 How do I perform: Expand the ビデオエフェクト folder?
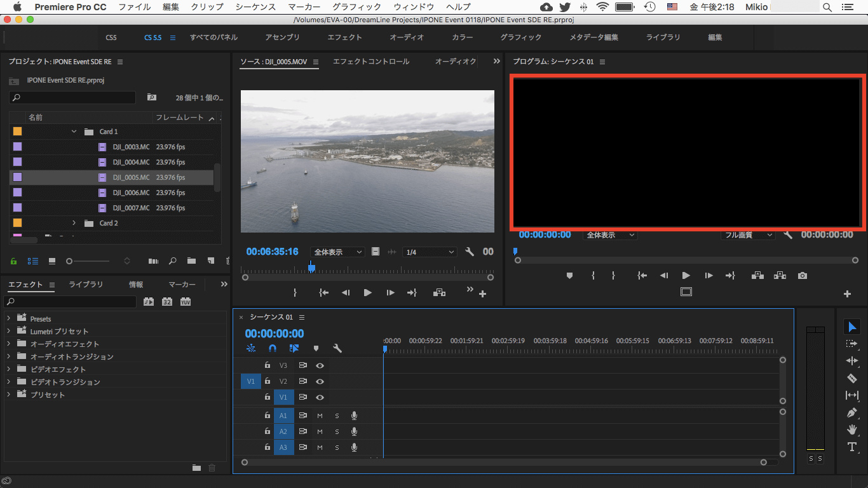coord(8,369)
